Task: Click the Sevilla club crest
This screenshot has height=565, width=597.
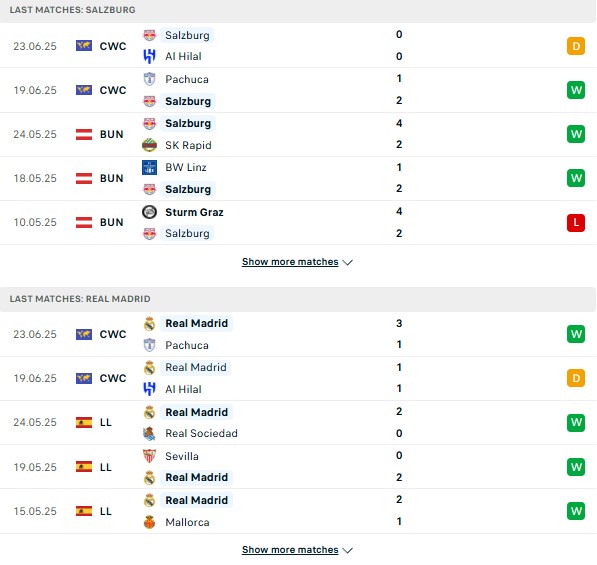Action: (149, 456)
